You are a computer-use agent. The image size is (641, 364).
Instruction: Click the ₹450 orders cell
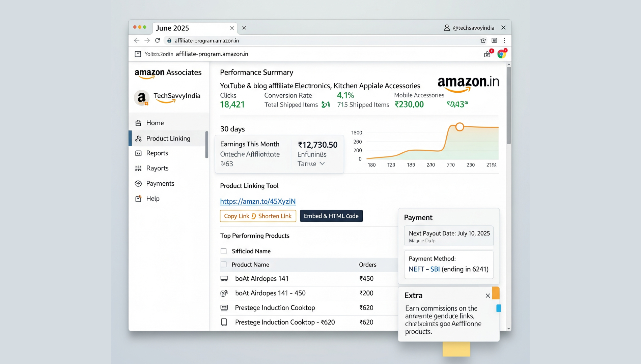[366, 279]
